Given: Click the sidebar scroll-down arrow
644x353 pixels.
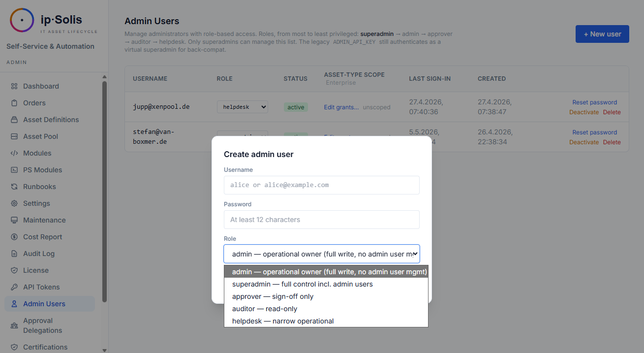Looking at the screenshot, I should point(104,350).
